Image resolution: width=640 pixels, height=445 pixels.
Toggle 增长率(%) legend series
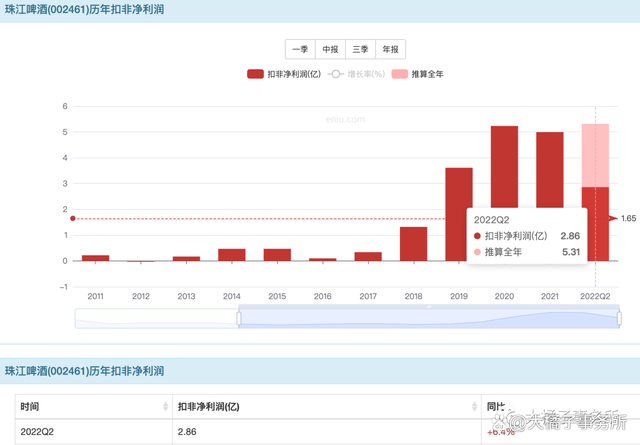tap(356, 74)
